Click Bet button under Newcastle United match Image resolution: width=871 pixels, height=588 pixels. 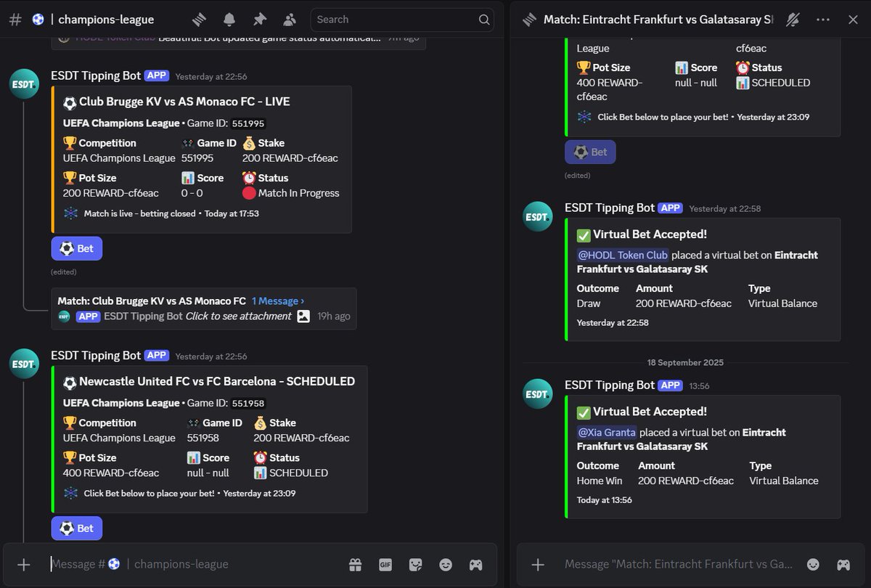coord(77,528)
